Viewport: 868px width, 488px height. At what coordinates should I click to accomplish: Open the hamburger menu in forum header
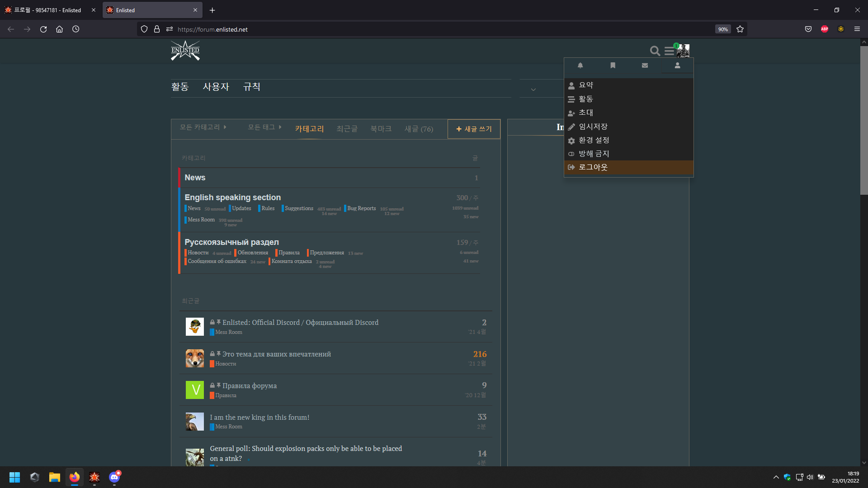pos(669,51)
